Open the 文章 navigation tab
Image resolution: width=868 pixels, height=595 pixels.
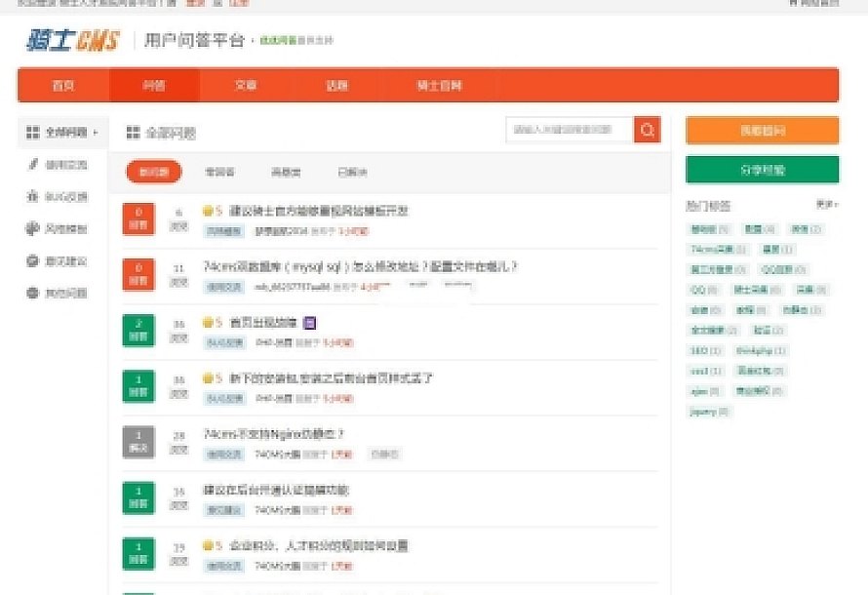tap(245, 86)
